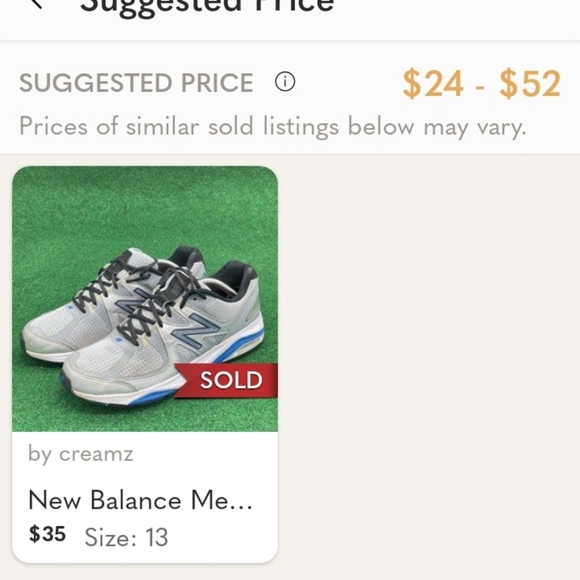Click the $52 upper suggested price

tap(530, 84)
